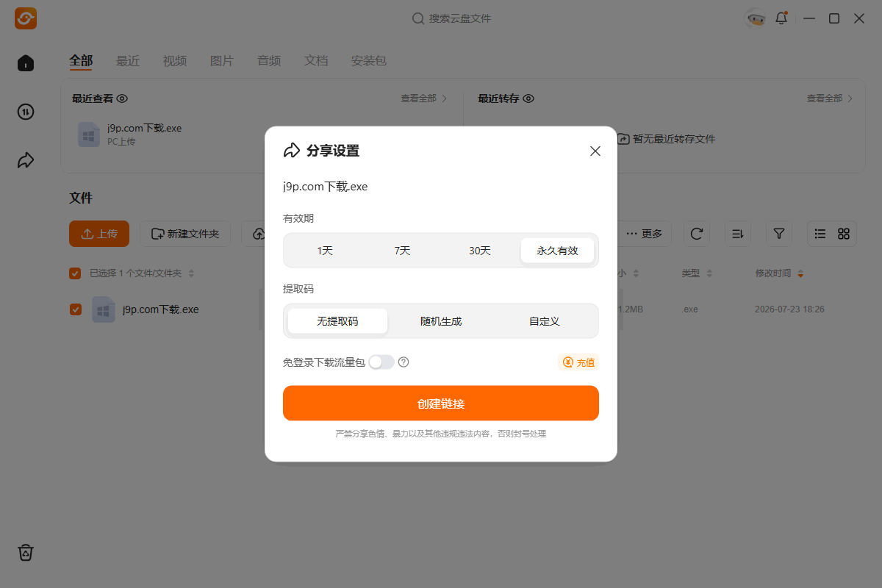This screenshot has height=588, width=882.
Task: Click j9p.com下载.exe file name in list
Action: pyautogui.click(x=161, y=309)
